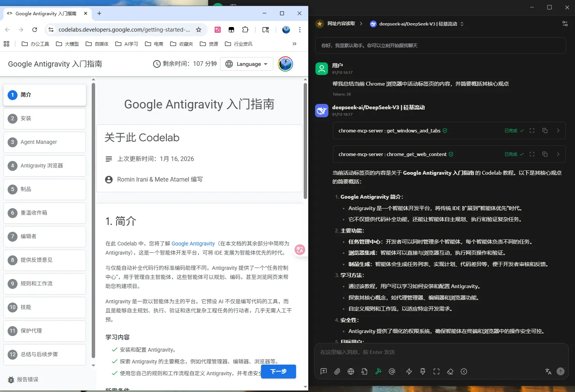Click 报告错误 report a bug link
The width and height of the screenshot is (575, 392).
23,379
